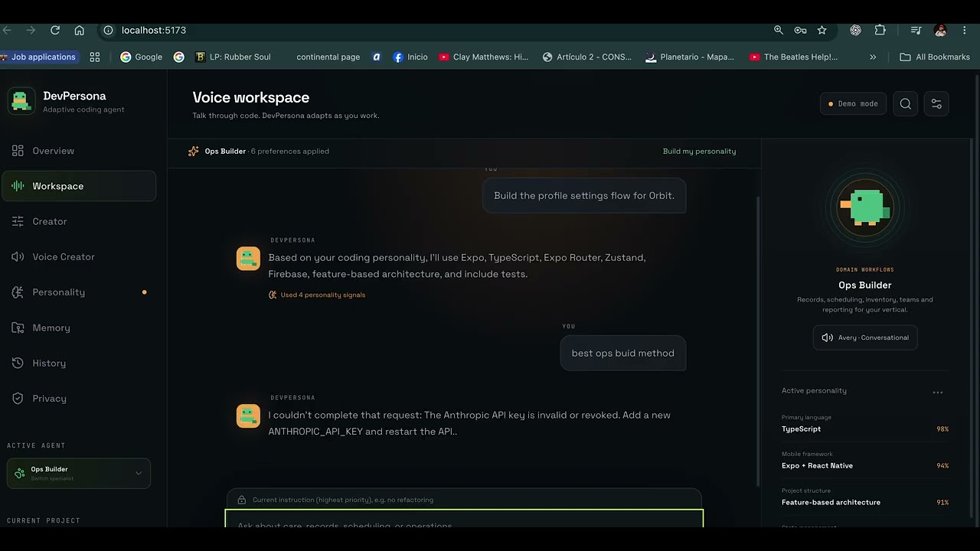Click the Overview grid icon
Viewport: 980px width, 551px height.
18,151
